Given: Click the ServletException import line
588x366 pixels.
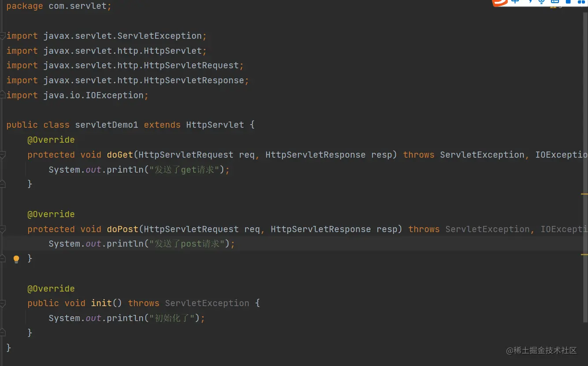Looking at the screenshot, I should [107, 36].
